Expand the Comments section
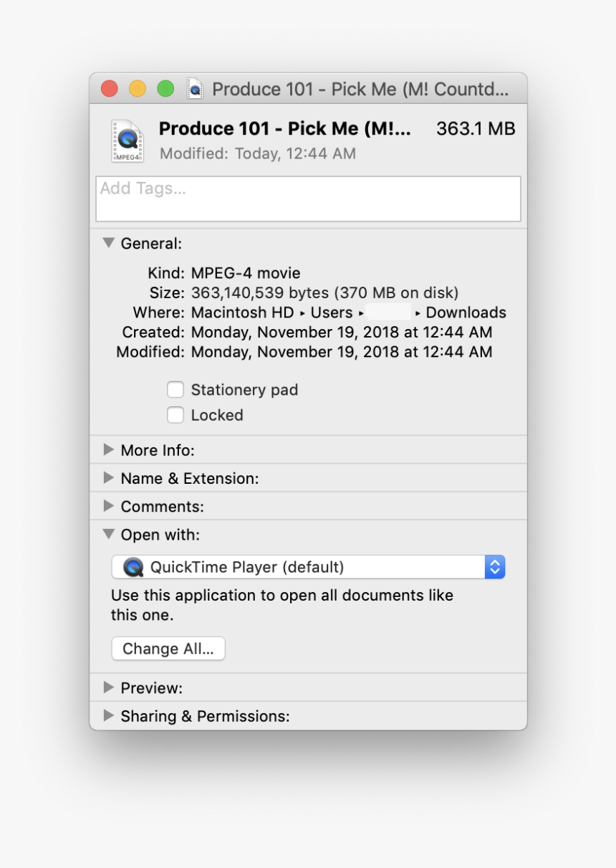 108,505
